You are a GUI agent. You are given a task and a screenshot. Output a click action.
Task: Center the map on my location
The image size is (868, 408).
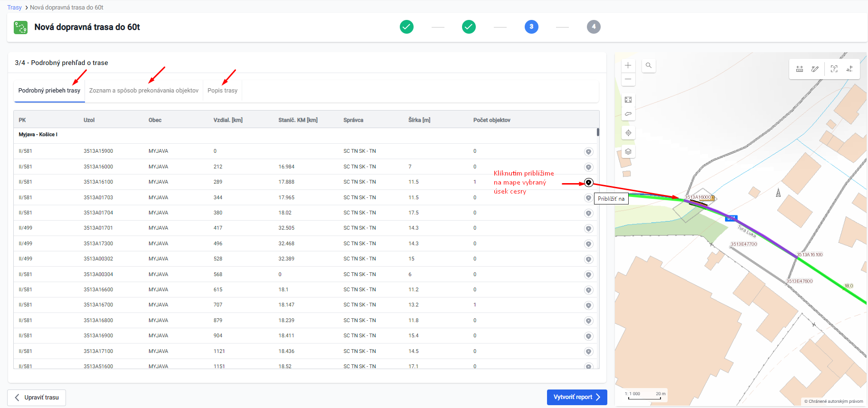click(628, 133)
